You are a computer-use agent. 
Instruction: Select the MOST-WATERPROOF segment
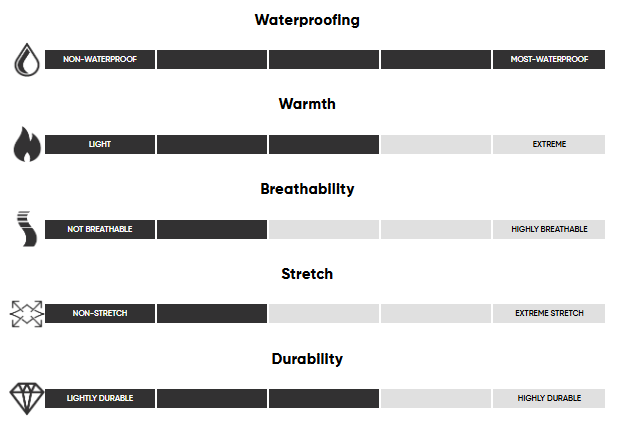pos(549,59)
